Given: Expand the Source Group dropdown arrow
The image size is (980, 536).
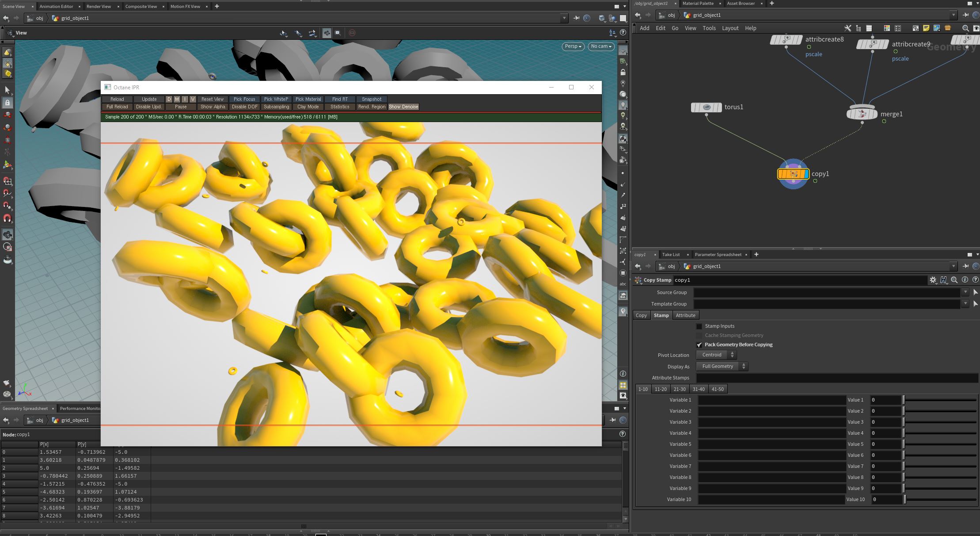Looking at the screenshot, I should [x=965, y=292].
